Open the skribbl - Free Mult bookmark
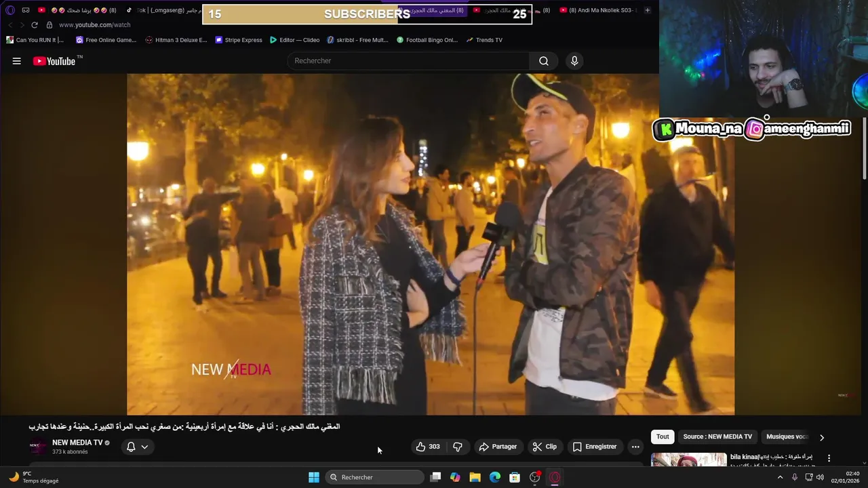The height and width of the screenshot is (488, 868). (x=357, y=40)
